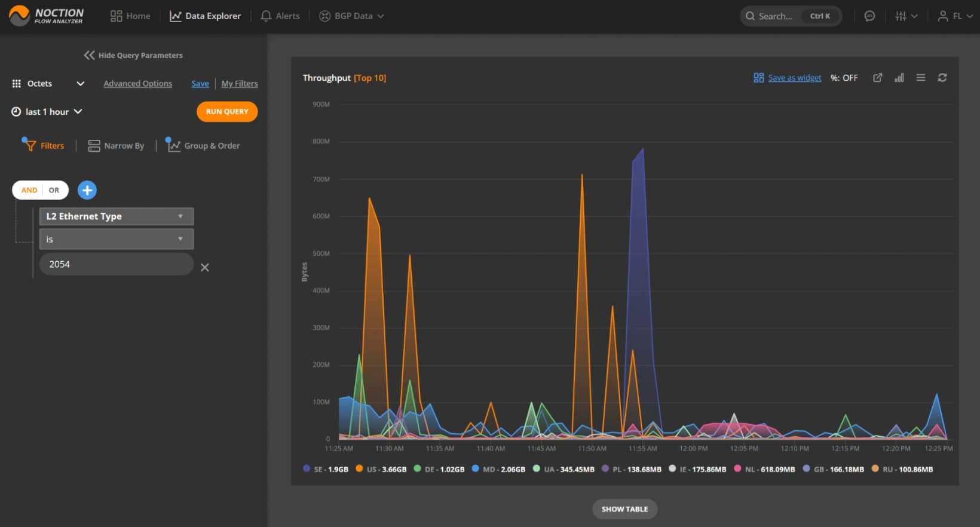Click the Octets grid icon
This screenshot has width=980, height=527.
pyautogui.click(x=16, y=84)
